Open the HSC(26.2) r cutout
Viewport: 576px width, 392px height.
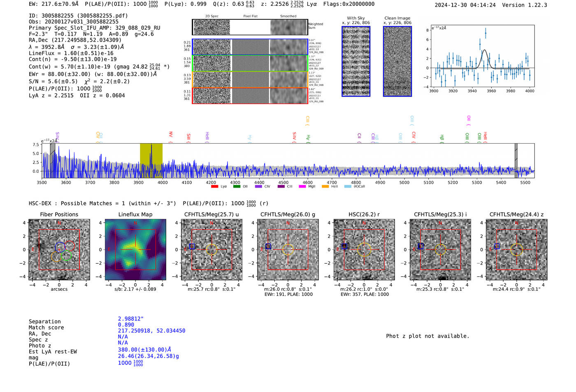tap(364, 250)
